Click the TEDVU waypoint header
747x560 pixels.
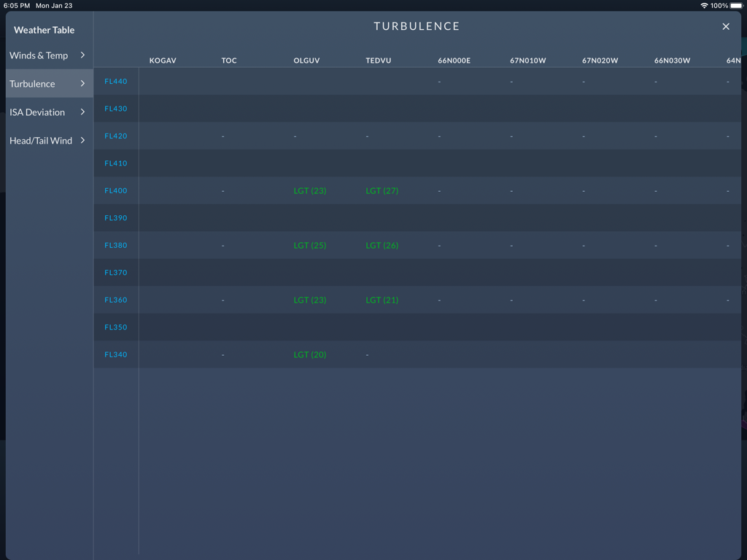pyautogui.click(x=379, y=61)
